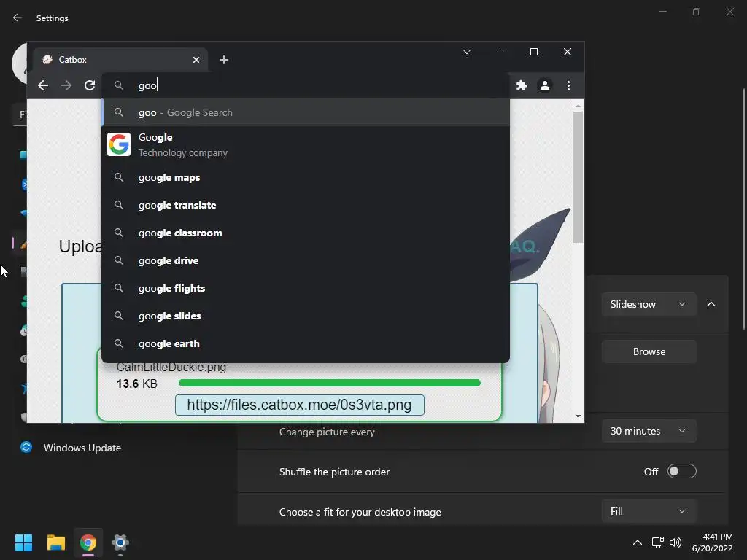This screenshot has height=560, width=747.
Task: Open Chrome tab search chevron
Action: (467, 52)
